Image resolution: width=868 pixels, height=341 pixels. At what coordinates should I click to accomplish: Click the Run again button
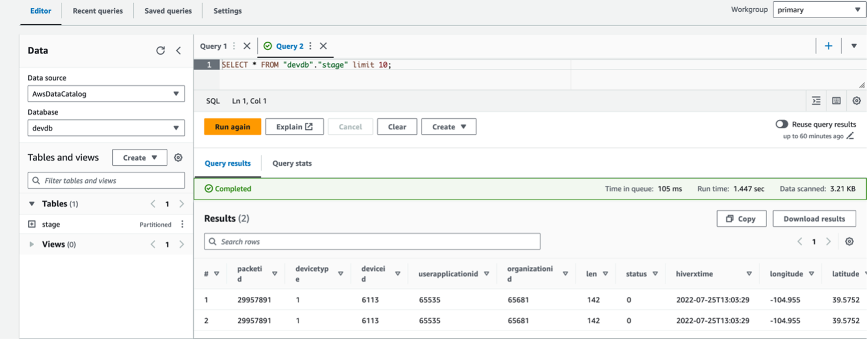tap(232, 126)
